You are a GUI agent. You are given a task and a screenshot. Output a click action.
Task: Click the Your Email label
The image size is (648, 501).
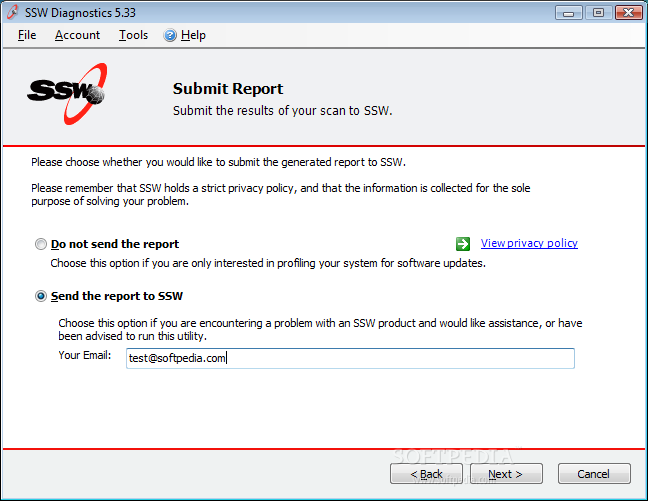click(85, 355)
